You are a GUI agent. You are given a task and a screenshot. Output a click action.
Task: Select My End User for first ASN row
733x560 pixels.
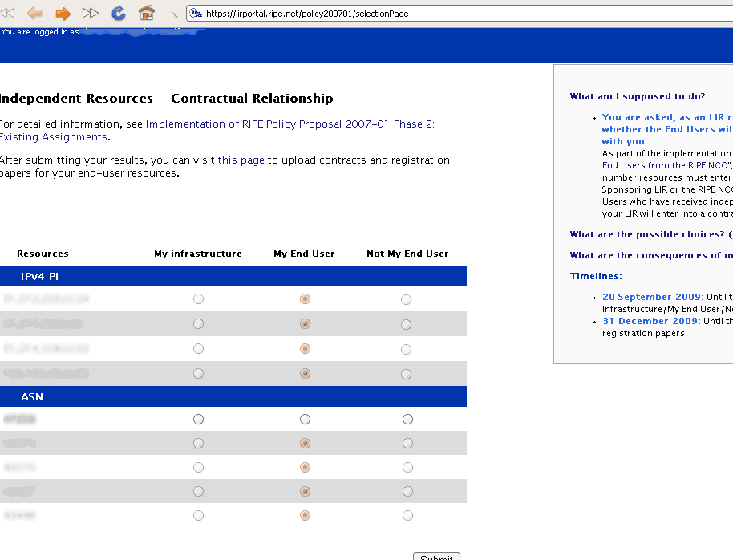[x=306, y=419]
